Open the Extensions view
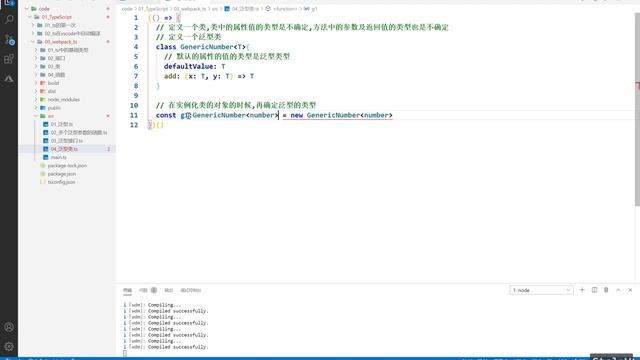640x360 pixels. [x=9, y=59]
